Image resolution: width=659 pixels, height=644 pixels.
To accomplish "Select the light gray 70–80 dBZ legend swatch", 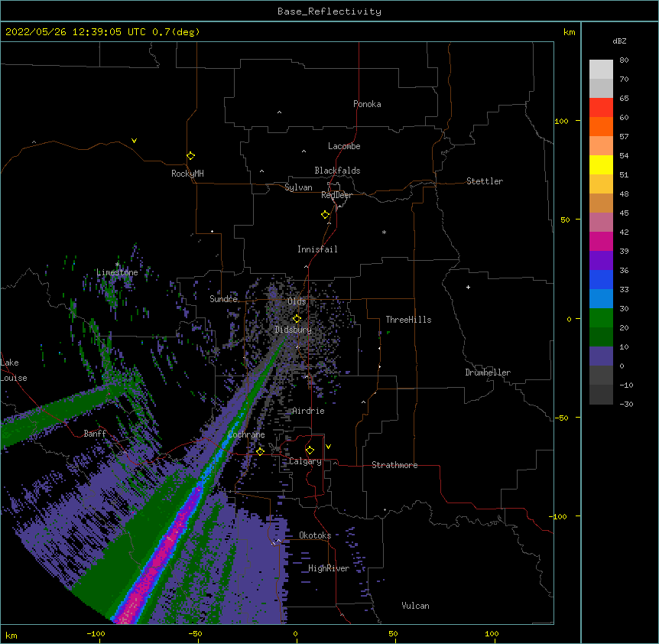I will click(601, 70).
